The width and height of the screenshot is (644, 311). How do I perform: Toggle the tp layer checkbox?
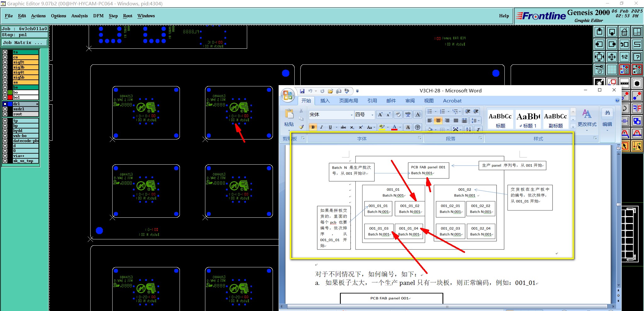[5, 121]
